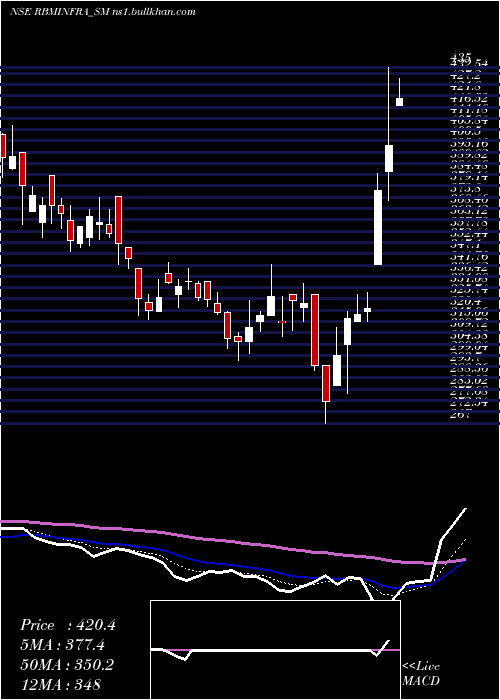Viewport: 500px width, 700px height.
Task: Click the '50MA : 350.2' value
Action: [x=67, y=664]
